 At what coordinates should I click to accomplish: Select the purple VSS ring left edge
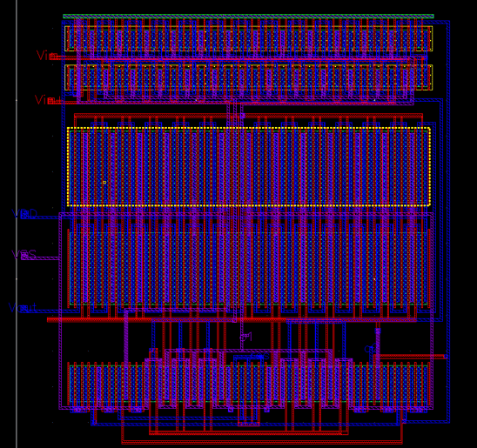click(x=60, y=311)
